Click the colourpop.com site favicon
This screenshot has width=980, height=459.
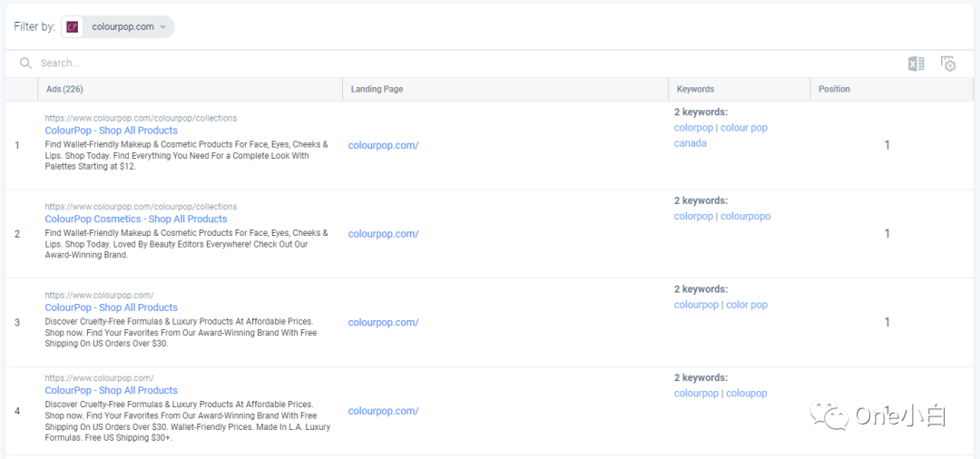click(73, 27)
